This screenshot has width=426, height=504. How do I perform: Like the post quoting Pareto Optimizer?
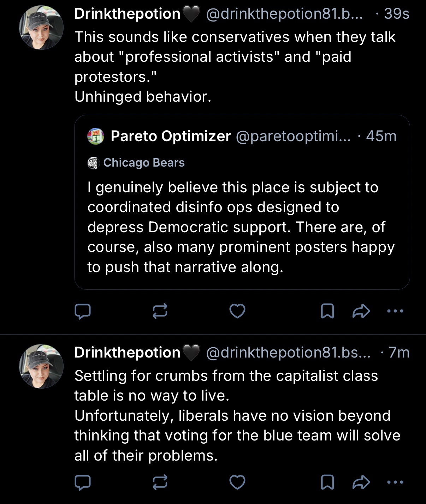237,311
